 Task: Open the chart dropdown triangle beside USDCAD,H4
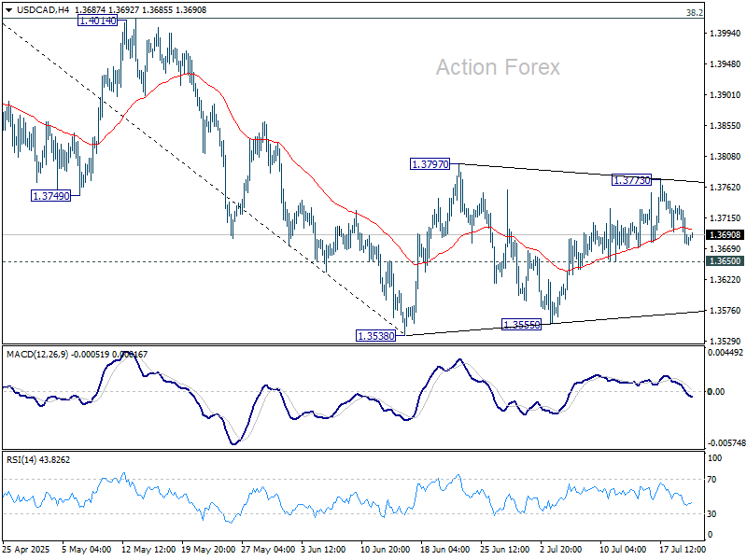8,10
